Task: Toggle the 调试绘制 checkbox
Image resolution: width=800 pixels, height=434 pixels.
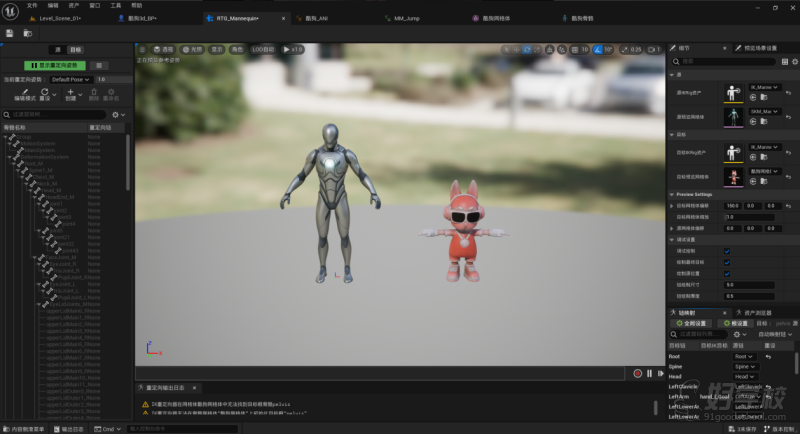Action: (727, 251)
